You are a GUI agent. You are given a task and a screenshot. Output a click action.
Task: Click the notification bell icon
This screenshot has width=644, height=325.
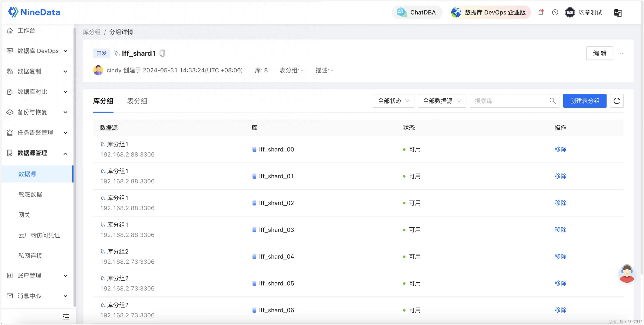click(x=540, y=12)
